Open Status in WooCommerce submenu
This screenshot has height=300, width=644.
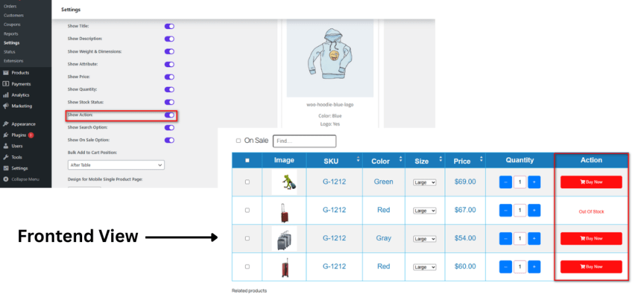click(x=9, y=52)
